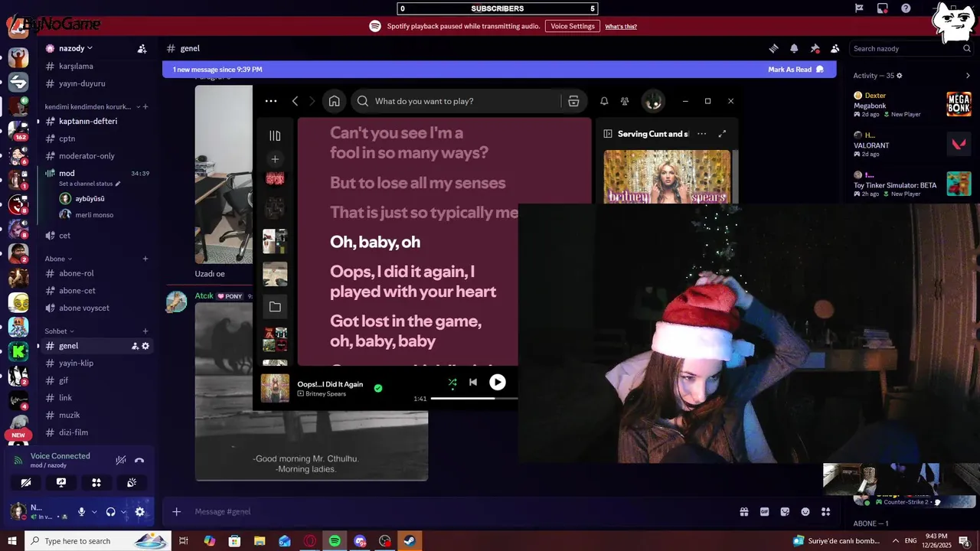Share your screen in voice panel
The image size is (980, 551).
[61, 483]
